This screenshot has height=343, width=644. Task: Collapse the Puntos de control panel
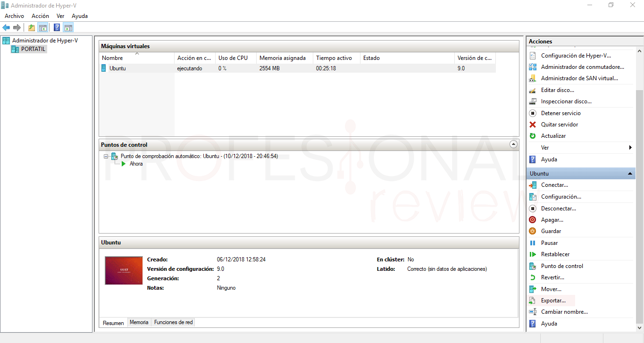tap(514, 144)
